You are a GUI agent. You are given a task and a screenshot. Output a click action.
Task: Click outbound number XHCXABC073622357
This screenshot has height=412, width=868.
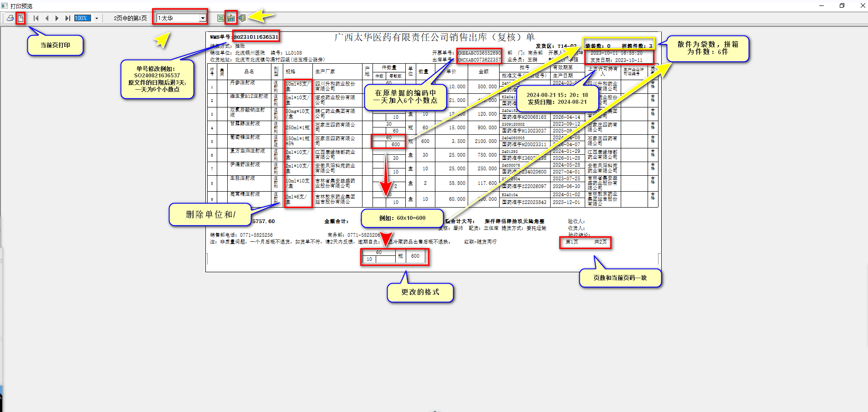[x=479, y=60]
